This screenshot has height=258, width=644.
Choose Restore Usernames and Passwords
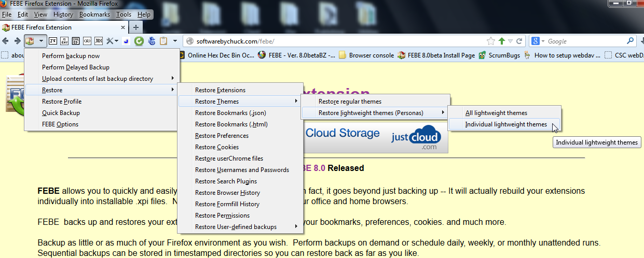(x=240, y=170)
